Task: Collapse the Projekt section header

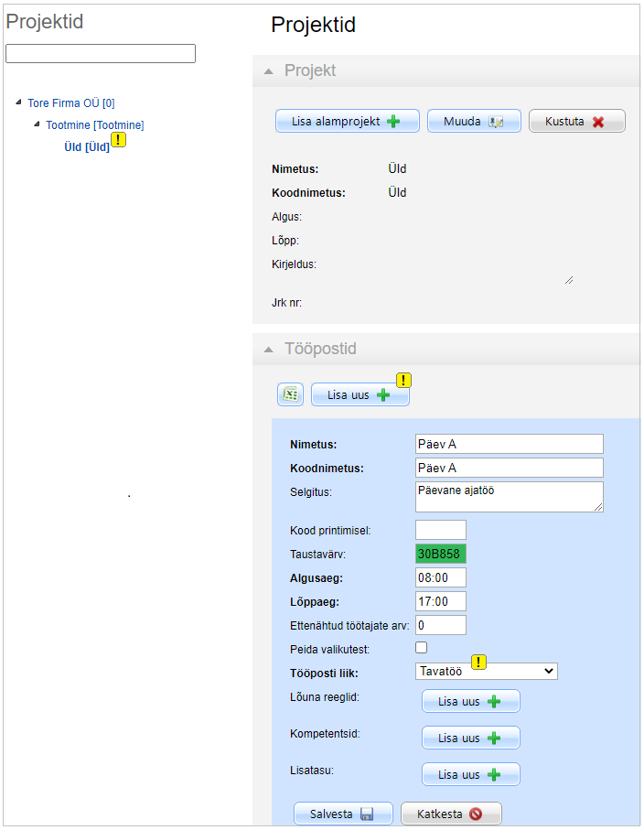Action: (269, 71)
